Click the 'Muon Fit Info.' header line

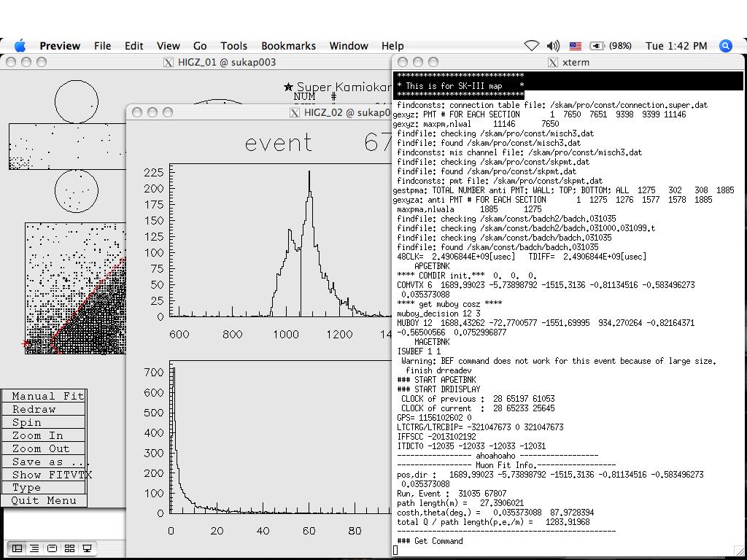(506, 464)
